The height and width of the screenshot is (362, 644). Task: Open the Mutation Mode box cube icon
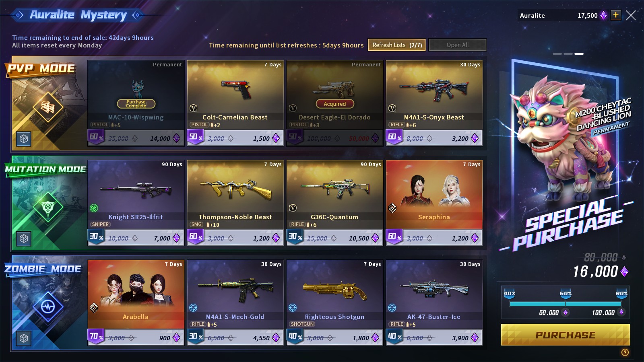point(24,239)
